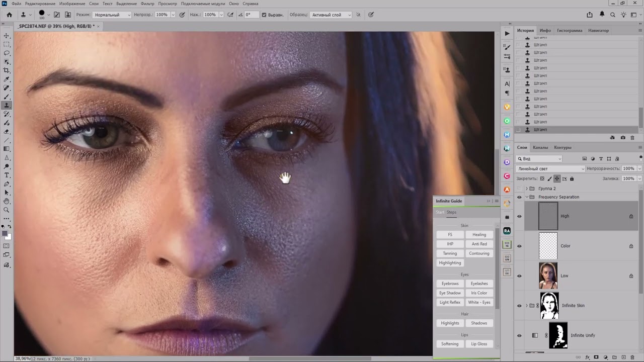This screenshot has width=644, height=362.
Task: Toggle the Выравн. checkbox
Action: [264, 15]
